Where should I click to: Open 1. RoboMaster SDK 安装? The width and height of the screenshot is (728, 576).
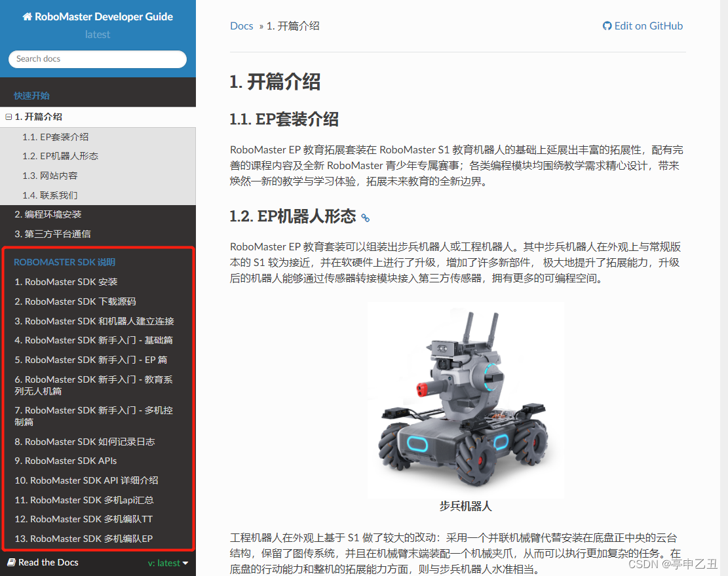click(x=66, y=282)
